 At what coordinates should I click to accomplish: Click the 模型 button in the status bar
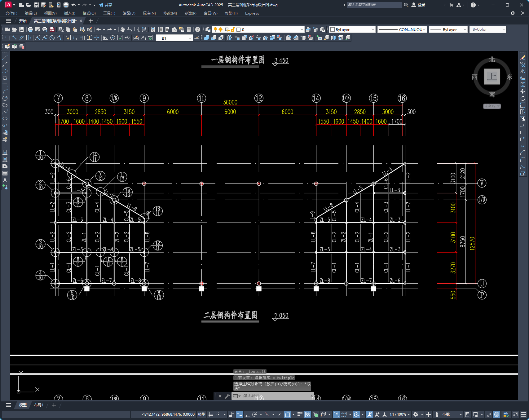pyautogui.click(x=202, y=414)
